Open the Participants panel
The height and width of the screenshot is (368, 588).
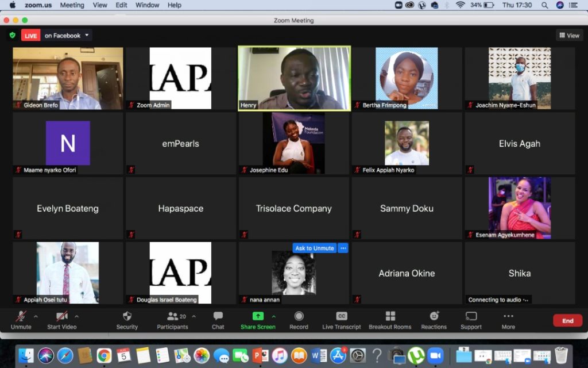(172, 320)
